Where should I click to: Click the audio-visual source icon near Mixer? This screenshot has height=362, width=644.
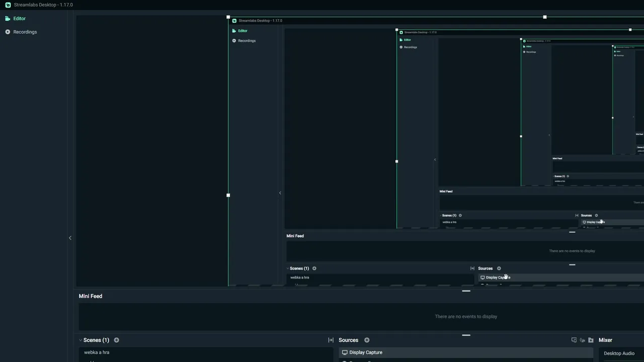[583, 340]
